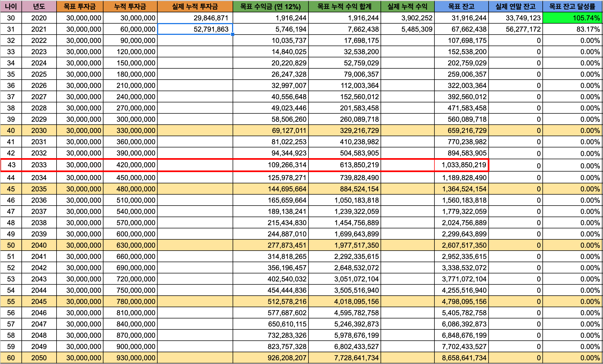Select the cell 109,266,314
The image size is (603, 364).
click(271, 165)
